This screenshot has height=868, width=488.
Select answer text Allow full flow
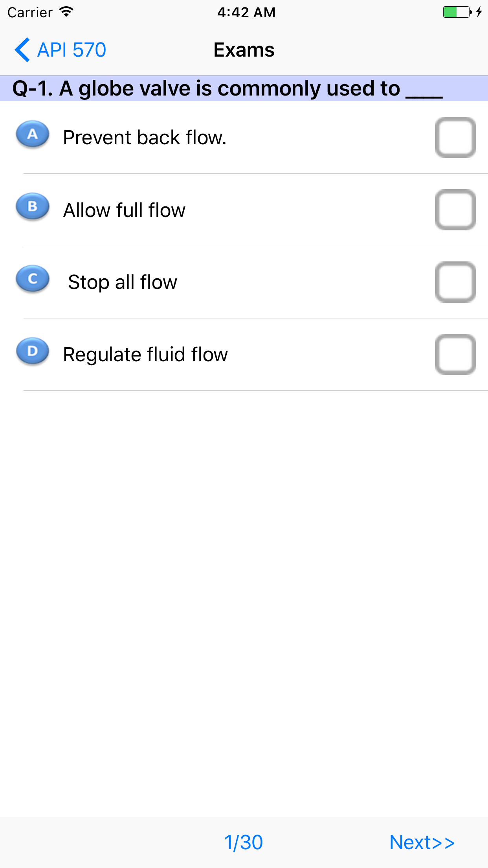point(124,210)
